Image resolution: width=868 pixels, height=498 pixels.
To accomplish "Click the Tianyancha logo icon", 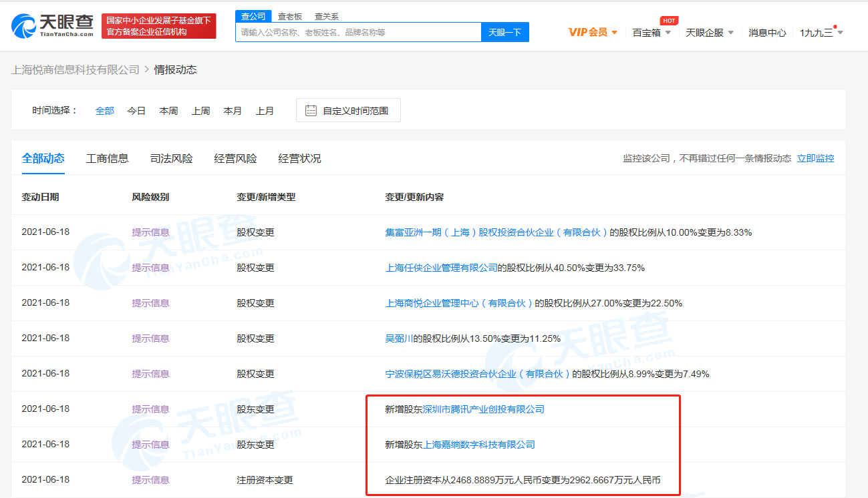I will pos(23,25).
